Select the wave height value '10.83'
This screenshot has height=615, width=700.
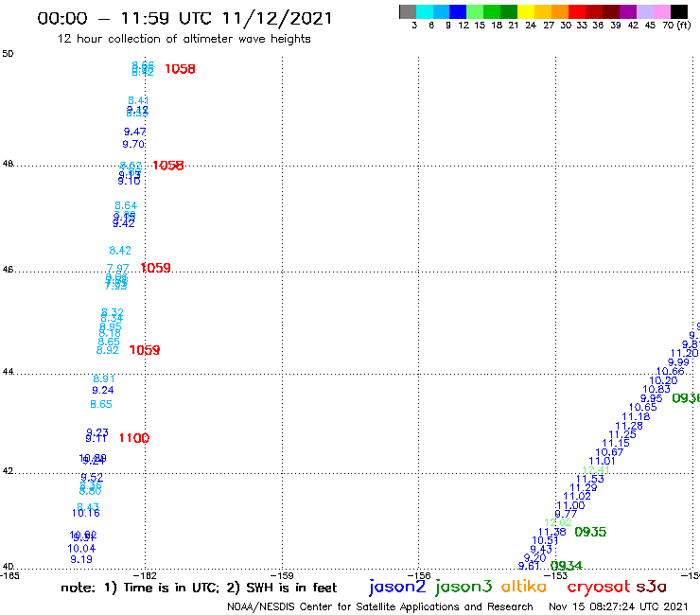tap(656, 390)
